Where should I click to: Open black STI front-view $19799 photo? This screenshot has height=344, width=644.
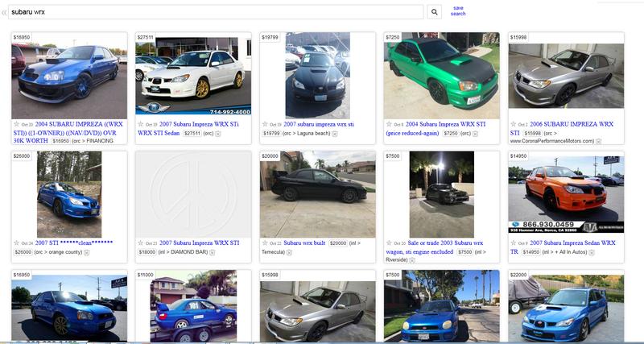(317, 76)
